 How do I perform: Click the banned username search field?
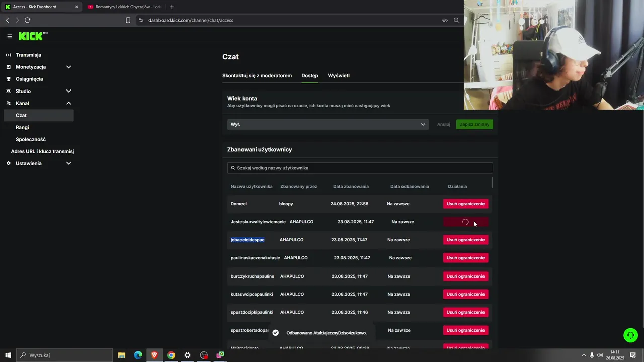click(360, 168)
